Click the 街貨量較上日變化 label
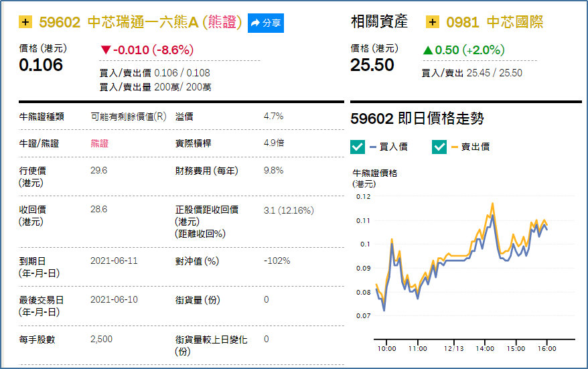This screenshot has width=588, height=369. point(211,346)
